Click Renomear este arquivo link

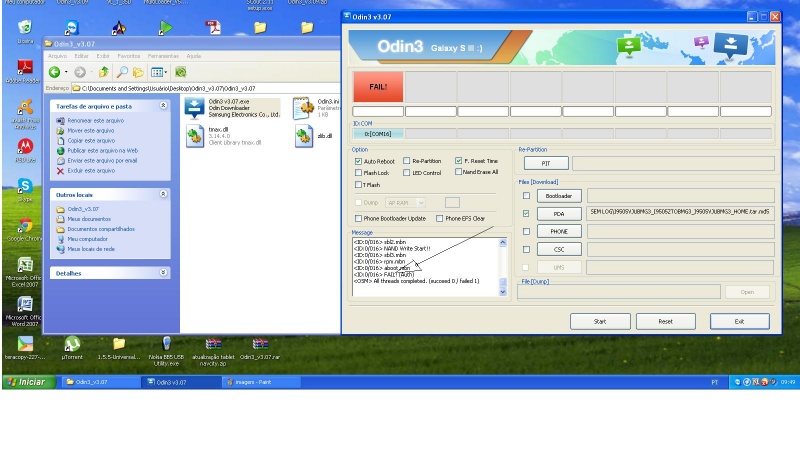point(95,121)
